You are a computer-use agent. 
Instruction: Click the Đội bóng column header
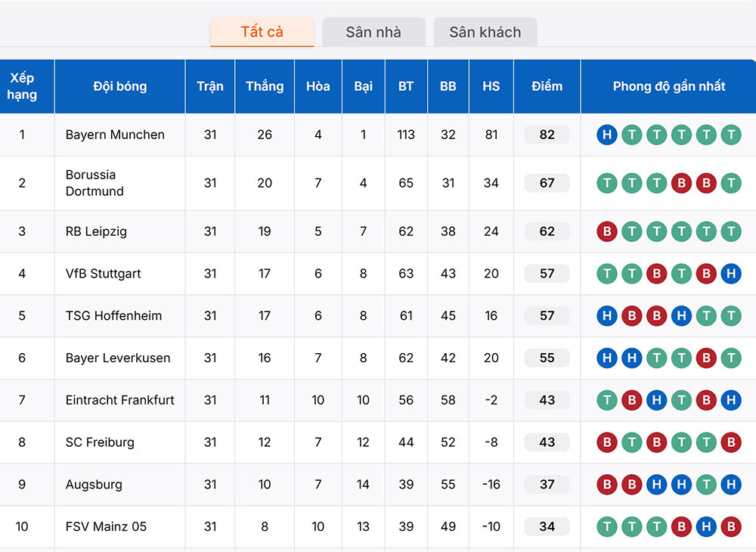tap(120, 86)
